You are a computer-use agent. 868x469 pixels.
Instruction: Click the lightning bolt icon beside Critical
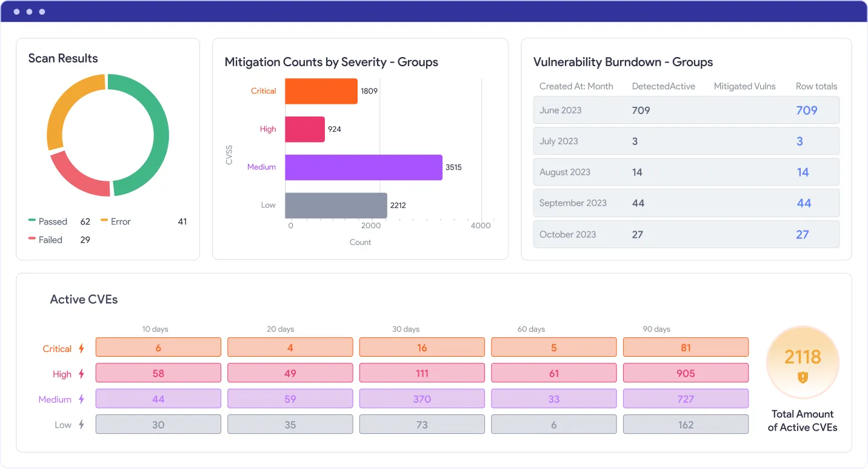(82, 348)
